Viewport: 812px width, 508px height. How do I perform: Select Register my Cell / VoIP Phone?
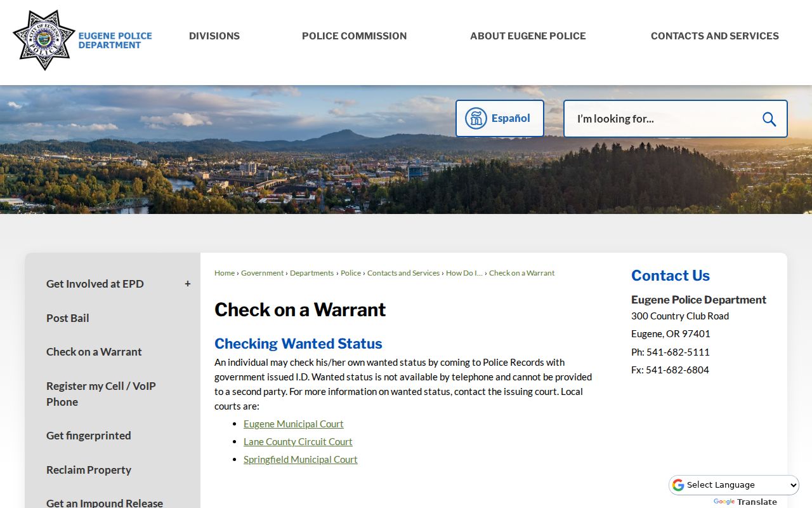click(101, 394)
